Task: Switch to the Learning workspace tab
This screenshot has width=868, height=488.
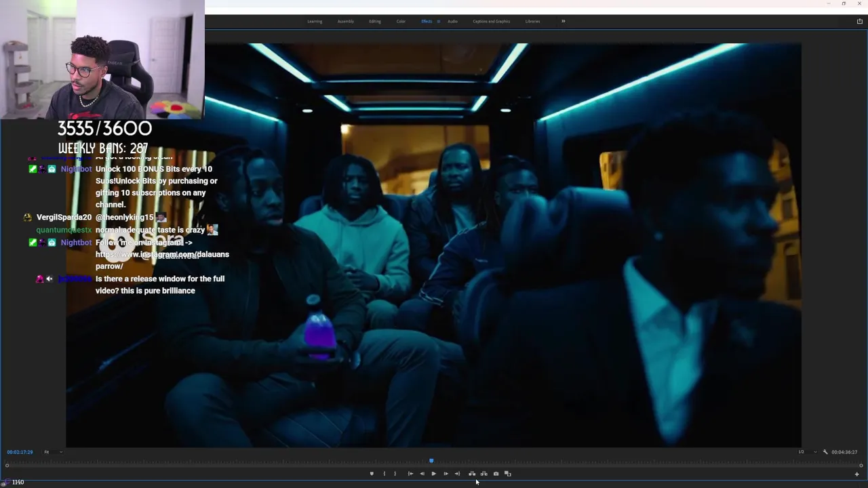Action: 315,22
